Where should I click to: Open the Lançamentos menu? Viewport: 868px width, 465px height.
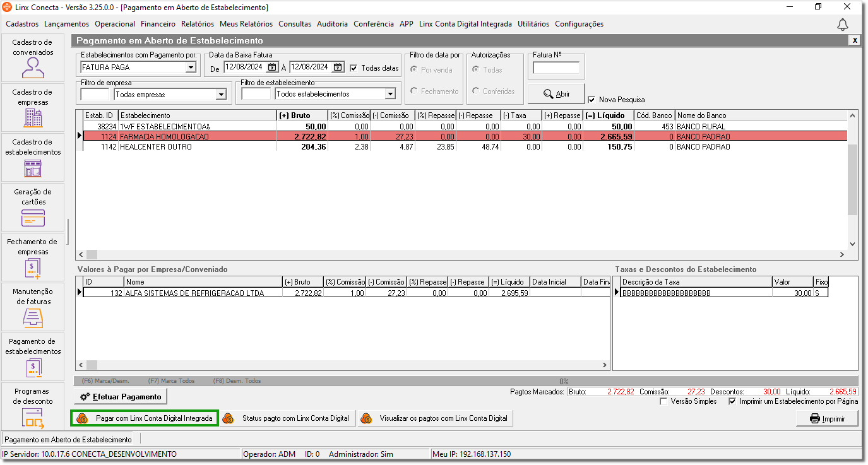tap(67, 24)
